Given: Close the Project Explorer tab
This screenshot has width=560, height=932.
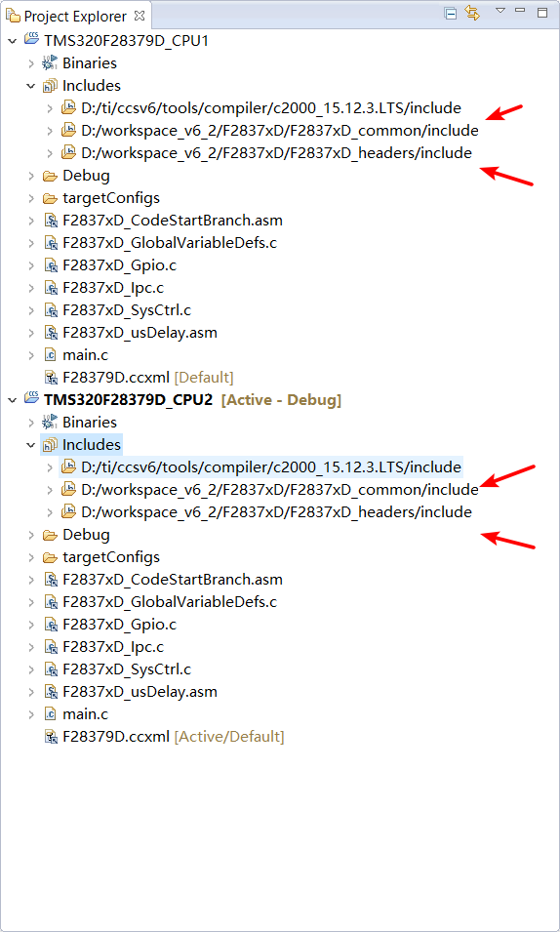Looking at the screenshot, I should click(x=140, y=16).
